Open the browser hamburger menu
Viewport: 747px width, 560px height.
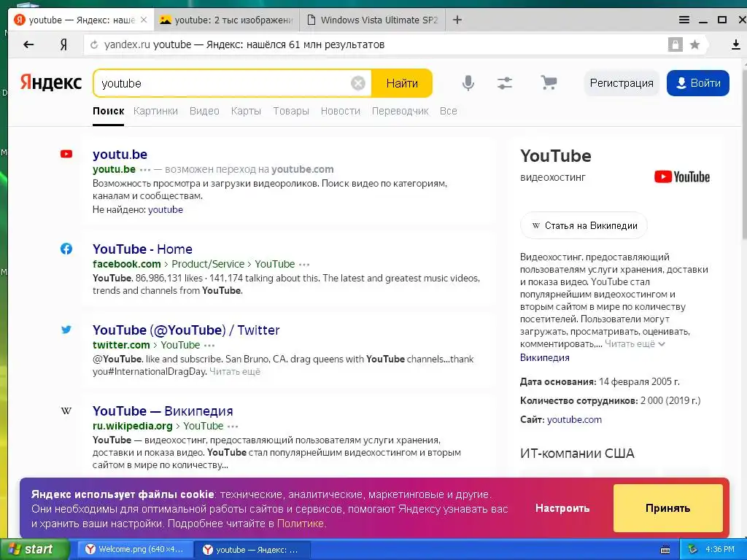point(684,20)
